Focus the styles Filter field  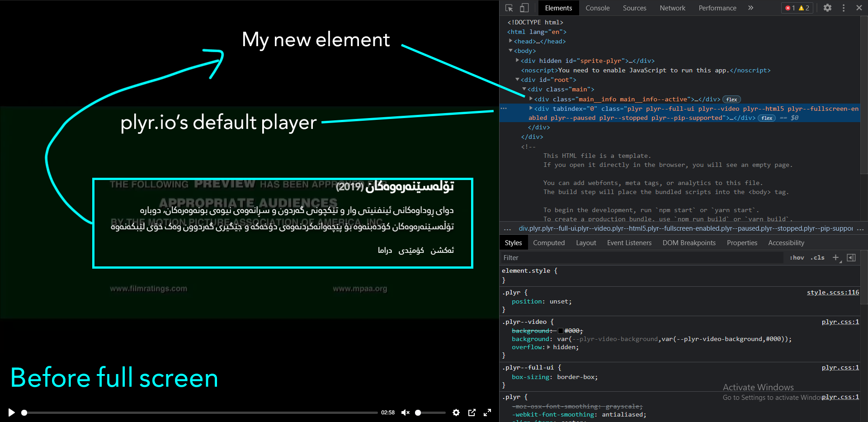(x=642, y=258)
